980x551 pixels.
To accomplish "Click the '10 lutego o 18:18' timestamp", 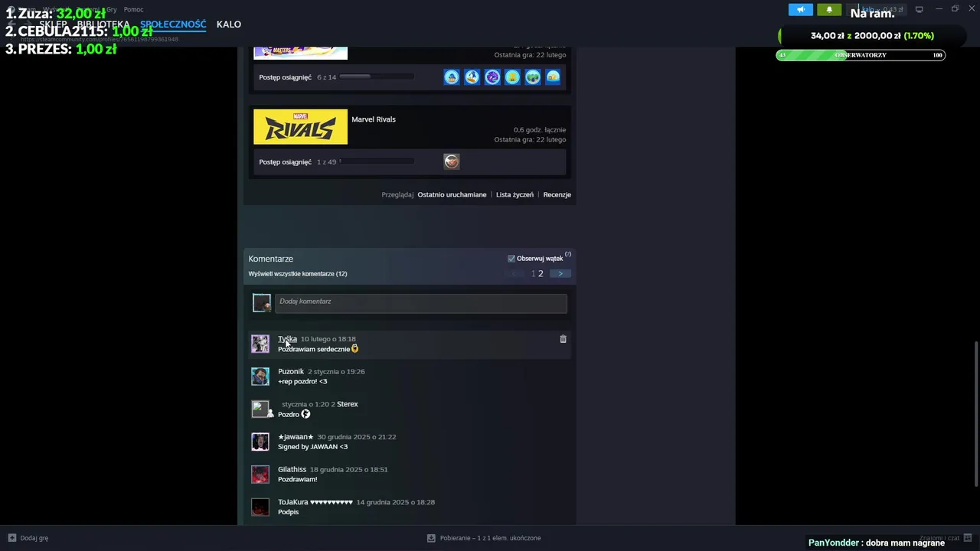I will point(328,339).
